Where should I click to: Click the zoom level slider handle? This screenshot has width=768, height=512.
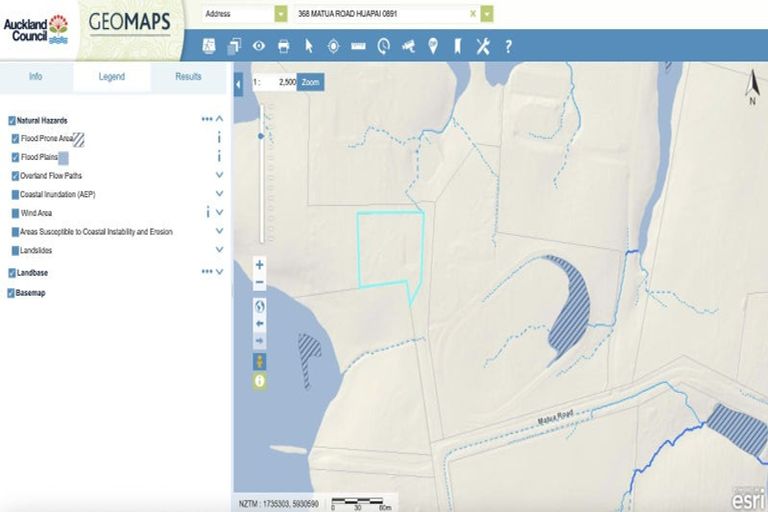tap(261, 135)
